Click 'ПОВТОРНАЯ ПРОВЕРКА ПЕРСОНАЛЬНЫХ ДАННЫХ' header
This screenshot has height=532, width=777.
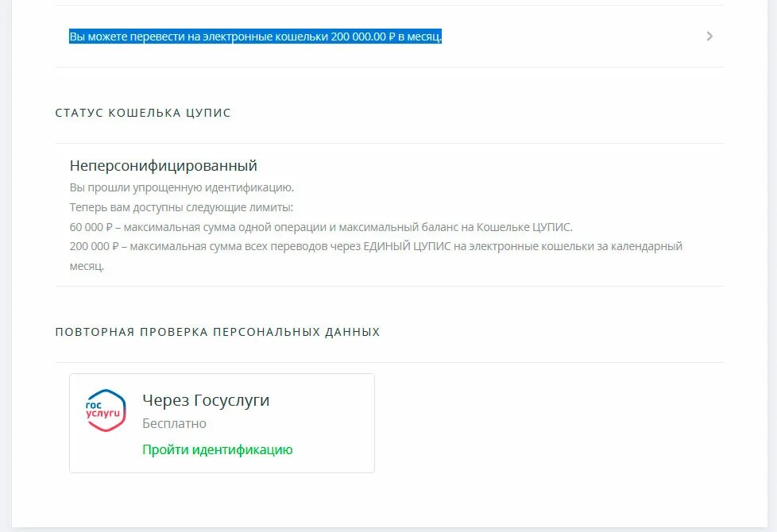[218, 332]
